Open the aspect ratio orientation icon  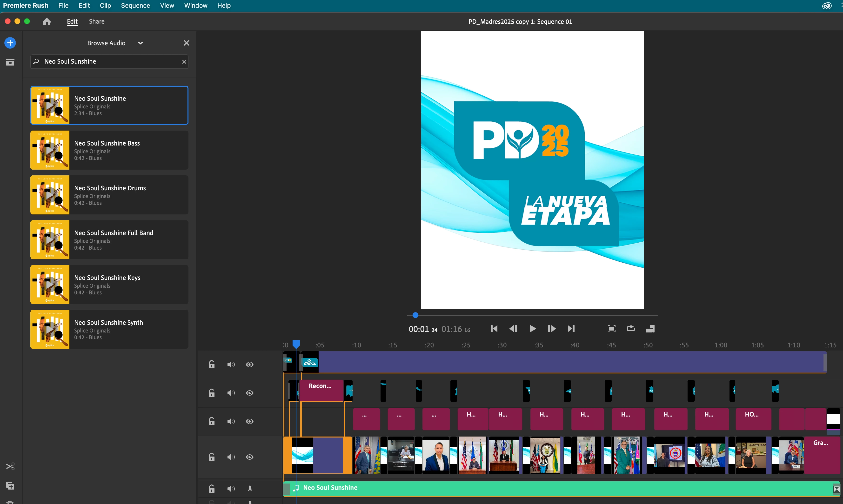650,328
